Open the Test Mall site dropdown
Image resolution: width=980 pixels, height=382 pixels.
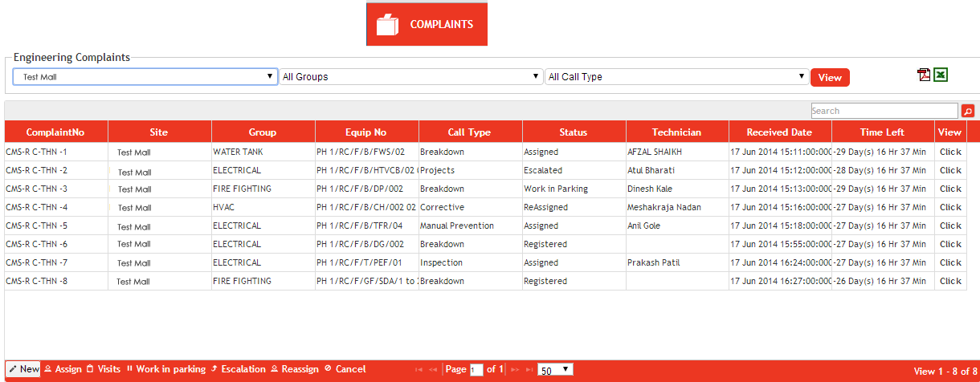[x=145, y=77]
